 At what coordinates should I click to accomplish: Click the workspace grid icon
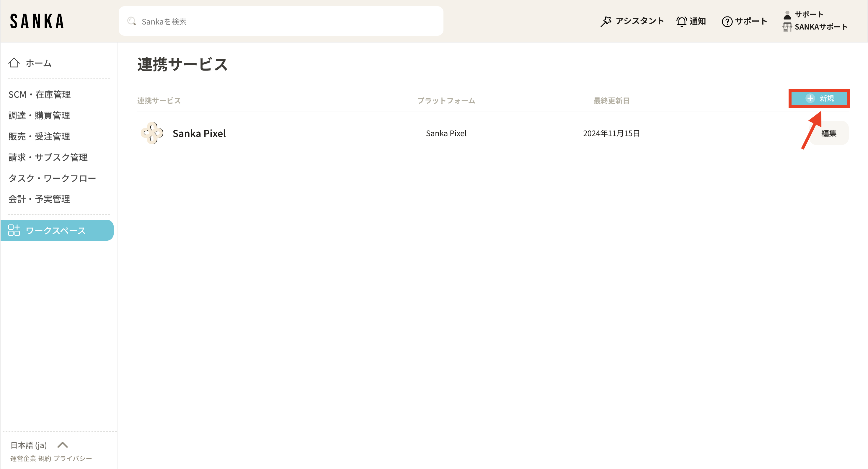(x=14, y=230)
